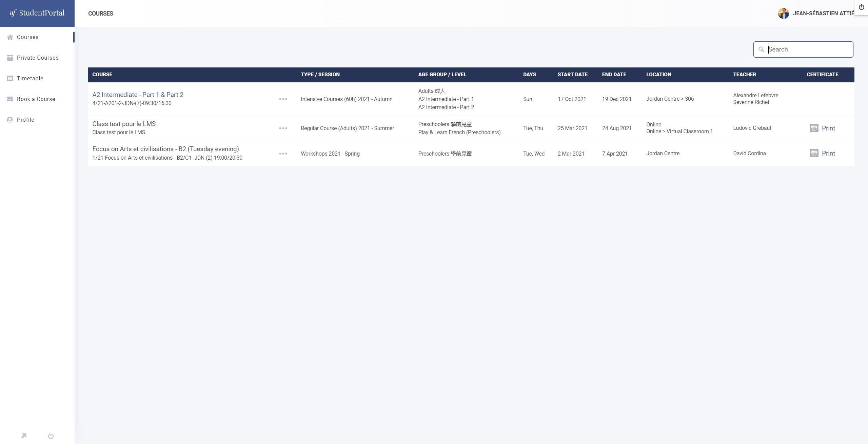The width and height of the screenshot is (868, 444).
Task: Click the Private Courses archive icon
Action: pos(10,58)
